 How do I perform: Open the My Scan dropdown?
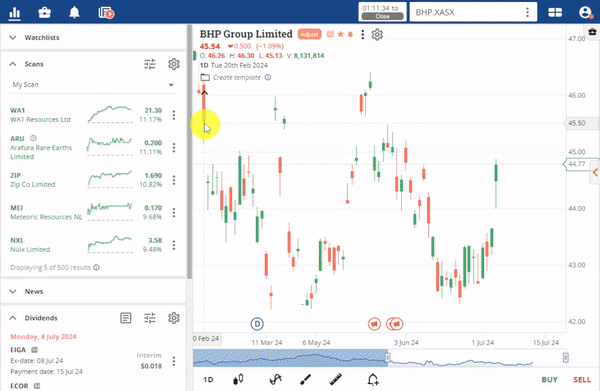[x=93, y=85]
